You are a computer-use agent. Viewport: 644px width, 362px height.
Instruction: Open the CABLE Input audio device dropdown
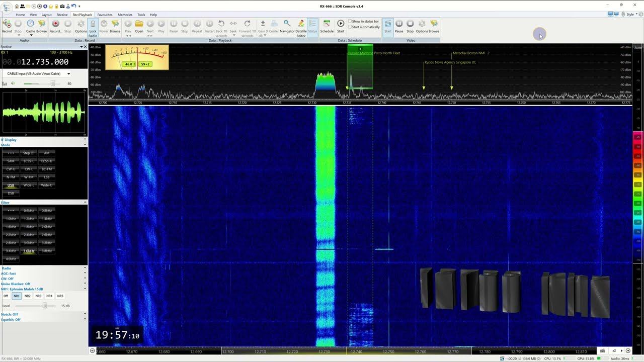(68, 74)
